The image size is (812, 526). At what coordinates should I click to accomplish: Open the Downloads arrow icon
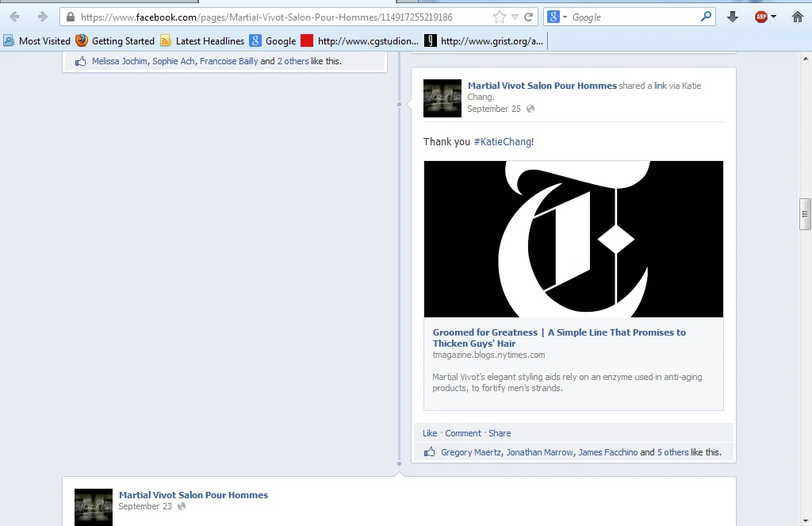point(732,17)
